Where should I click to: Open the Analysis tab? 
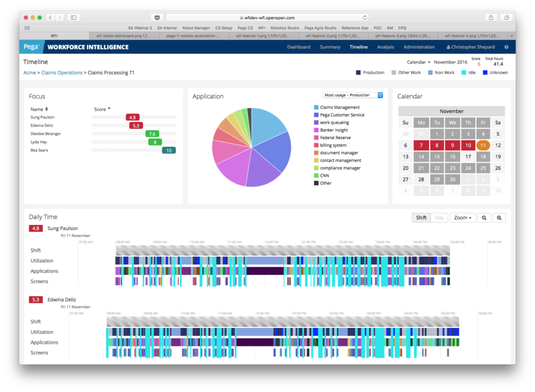pos(385,47)
